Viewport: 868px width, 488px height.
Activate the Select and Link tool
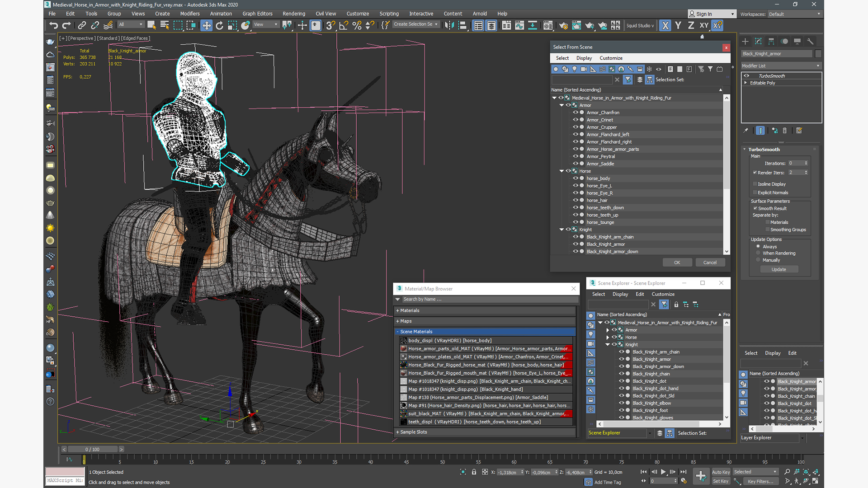point(82,25)
